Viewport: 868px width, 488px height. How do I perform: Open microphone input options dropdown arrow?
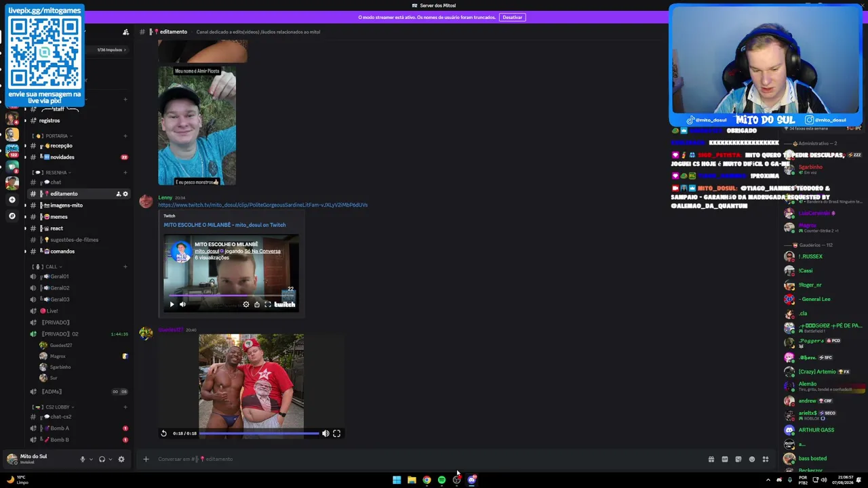click(x=90, y=460)
